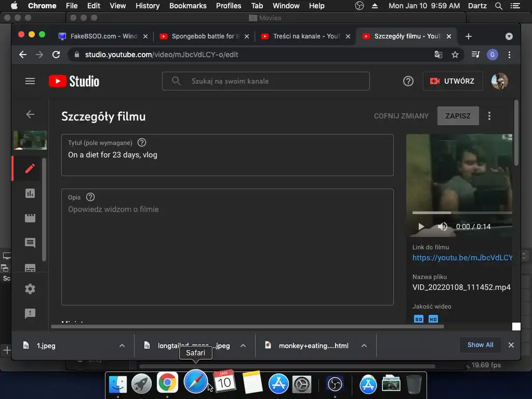Open the View menu
532x399 pixels.
point(117,6)
